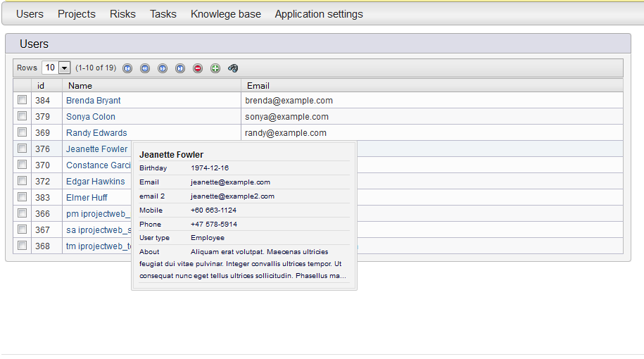Open Application settings menu

(x=319, y=14)
